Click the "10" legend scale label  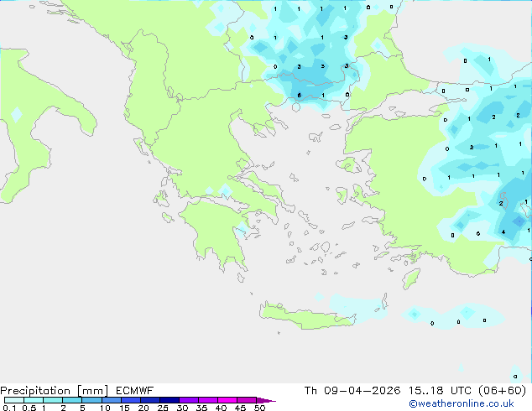pyautogui.click(x=105, y=408)
